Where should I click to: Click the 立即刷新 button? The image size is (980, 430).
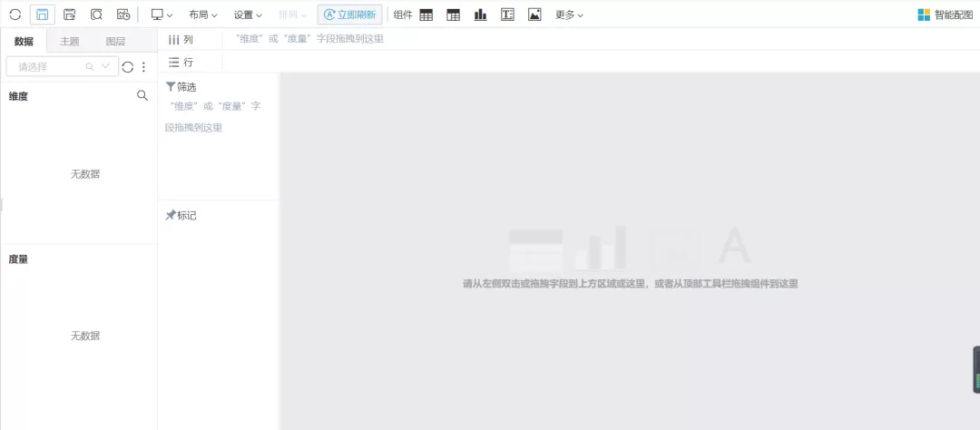point(349,15)
